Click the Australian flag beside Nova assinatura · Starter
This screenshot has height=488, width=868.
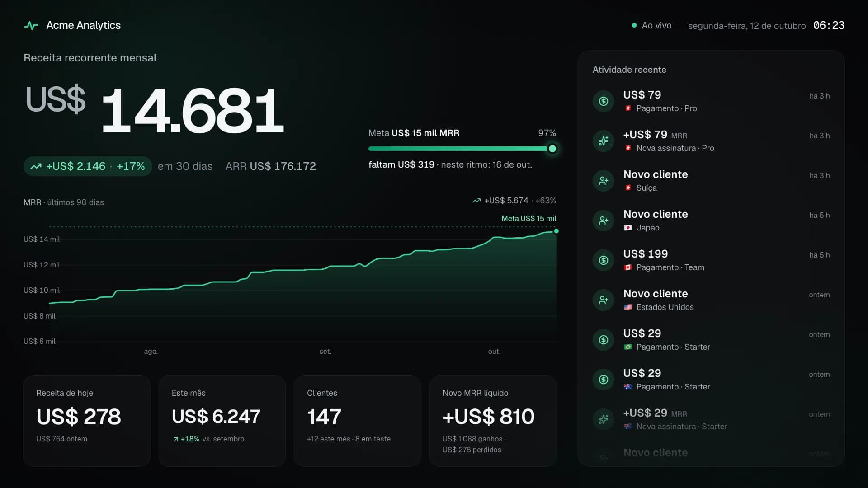(x=628, y=427)
